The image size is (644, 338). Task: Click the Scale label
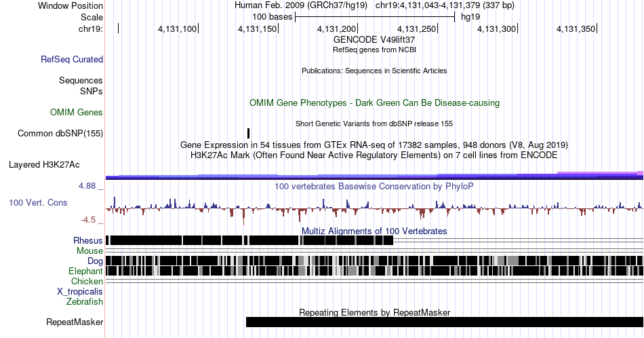[92, 17]
